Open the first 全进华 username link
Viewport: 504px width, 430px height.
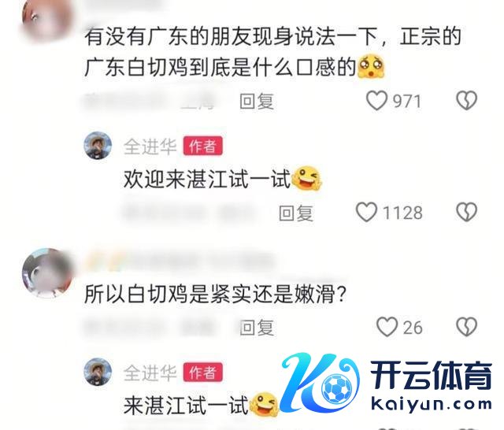coord(150,146)
